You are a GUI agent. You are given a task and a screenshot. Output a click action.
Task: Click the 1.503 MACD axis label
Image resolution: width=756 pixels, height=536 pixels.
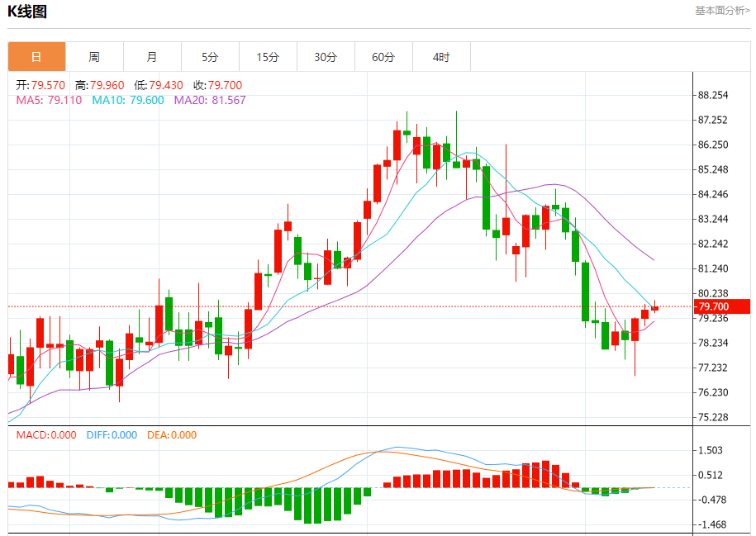tap(711, 450)
